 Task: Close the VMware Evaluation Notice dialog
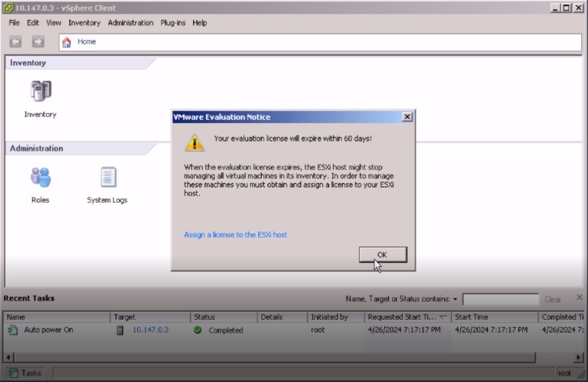tap(408, 117)
